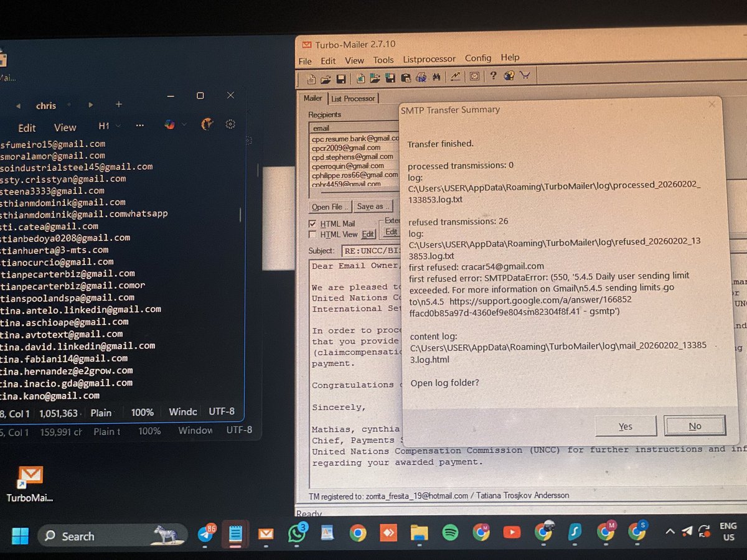The width and height of the screenshot is (747, 560).
Task: Click the lightning send icon in Turbo-Mailer toolbar
Action: point(456,77)
